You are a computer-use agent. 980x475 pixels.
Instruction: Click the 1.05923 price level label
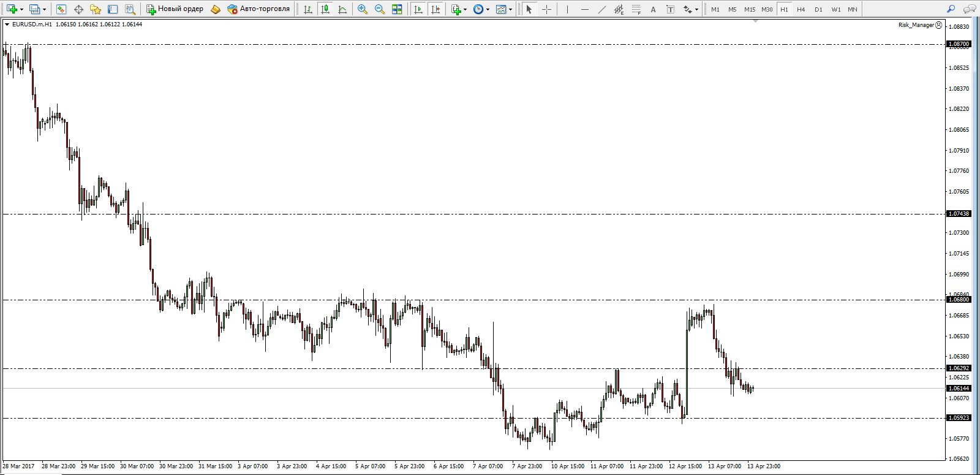(x=959, y=418)
